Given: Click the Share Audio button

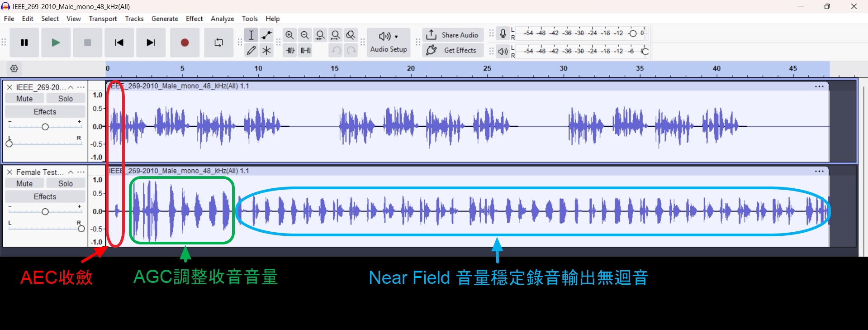Looking at the screenshot, I should [452, 35].
